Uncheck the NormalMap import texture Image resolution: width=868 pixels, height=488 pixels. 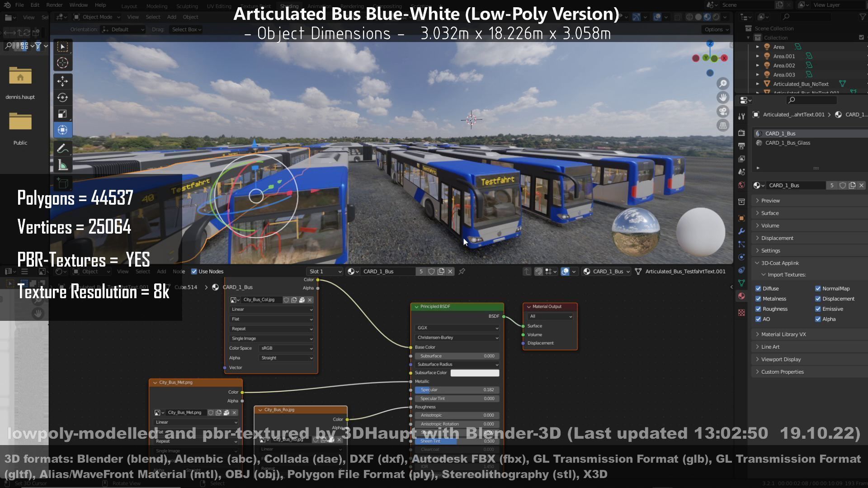818,289
